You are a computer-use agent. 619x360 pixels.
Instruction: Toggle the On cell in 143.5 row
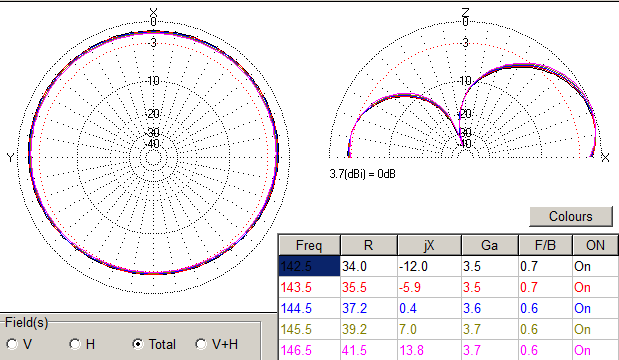click(x=595, y=287)
